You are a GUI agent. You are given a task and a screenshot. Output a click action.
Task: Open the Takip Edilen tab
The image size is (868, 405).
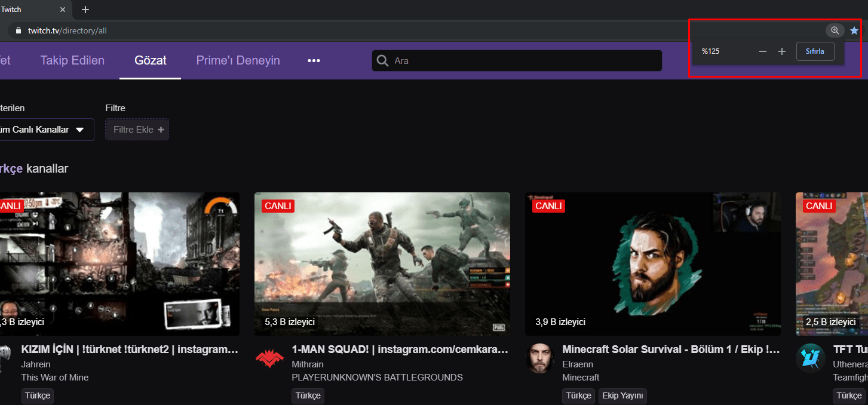[x=72, y=60]
